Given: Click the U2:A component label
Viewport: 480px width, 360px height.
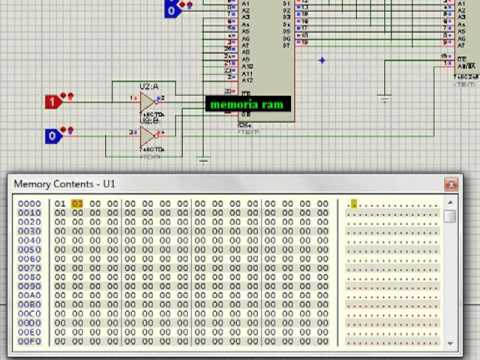Looking at the screenshot, I should coord(149,87).
